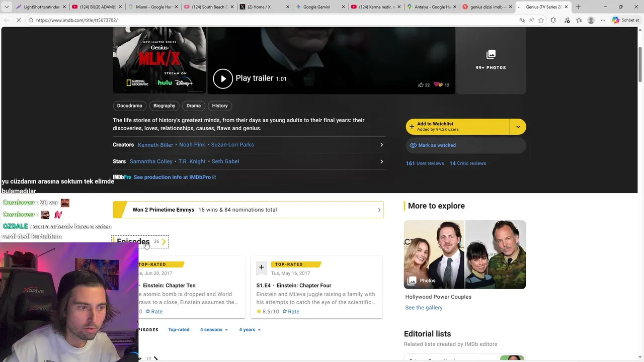Open the Primetime Emmys awards banner

(248, 210)
